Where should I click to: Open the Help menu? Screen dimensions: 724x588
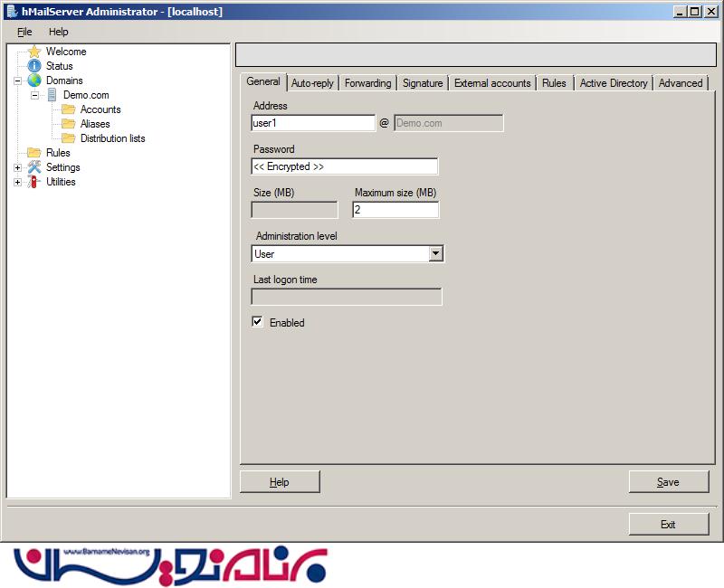pyautogui.click(x=59, y=32)
